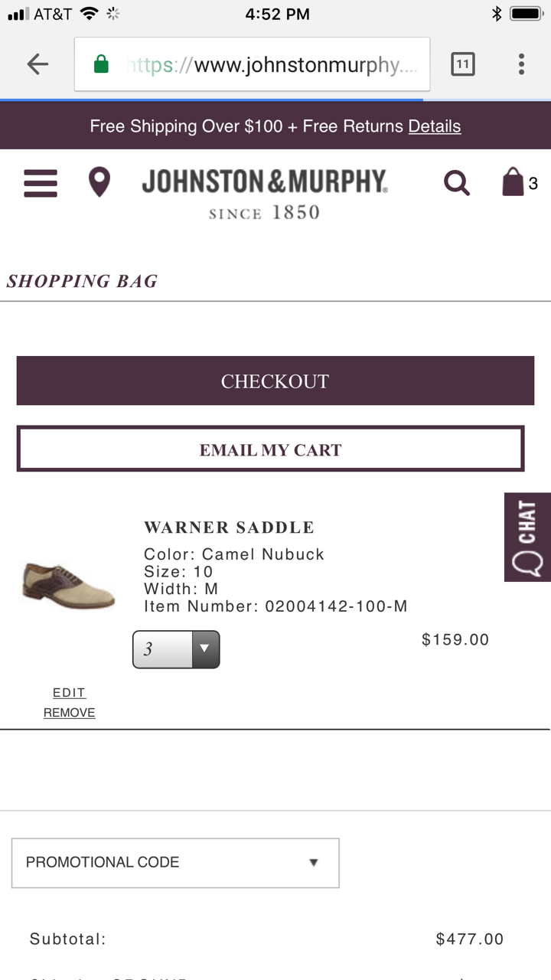This screenshot has width=551, height=980.
Task: Tap the green padlock security icon
Action: (101, 65)
